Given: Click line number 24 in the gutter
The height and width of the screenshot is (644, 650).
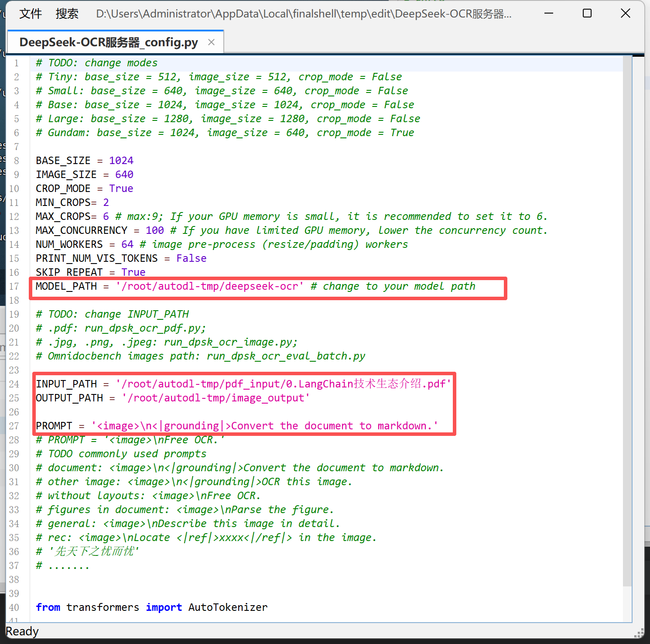Looking at the screenshot, I should [x=14, y=384].
